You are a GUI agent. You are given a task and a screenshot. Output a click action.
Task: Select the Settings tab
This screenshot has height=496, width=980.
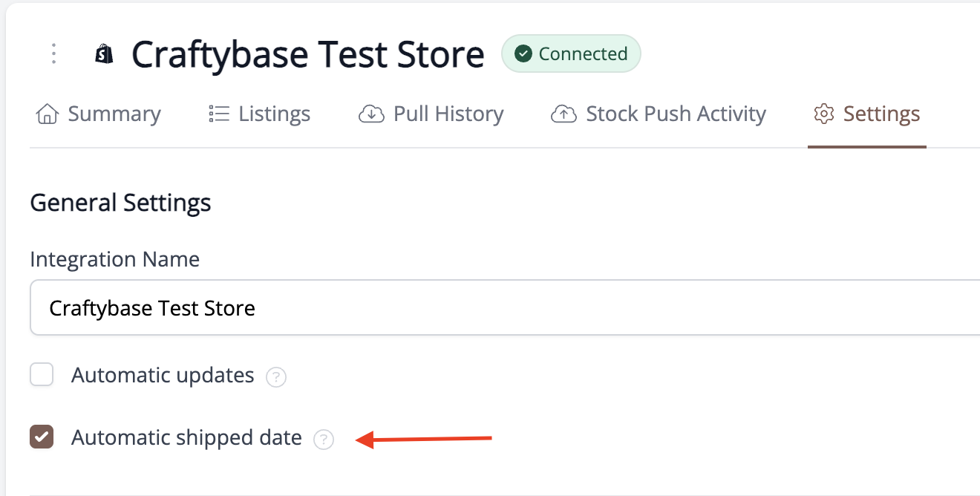[x=867, y=114]
